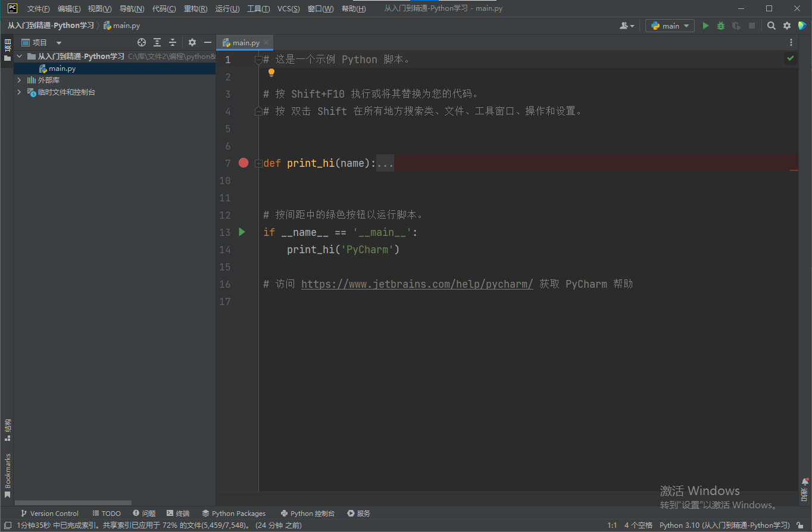Open IDE settings gear in top toolbar
The height and width of the screenshot is (532, 812).
(787, 26)
